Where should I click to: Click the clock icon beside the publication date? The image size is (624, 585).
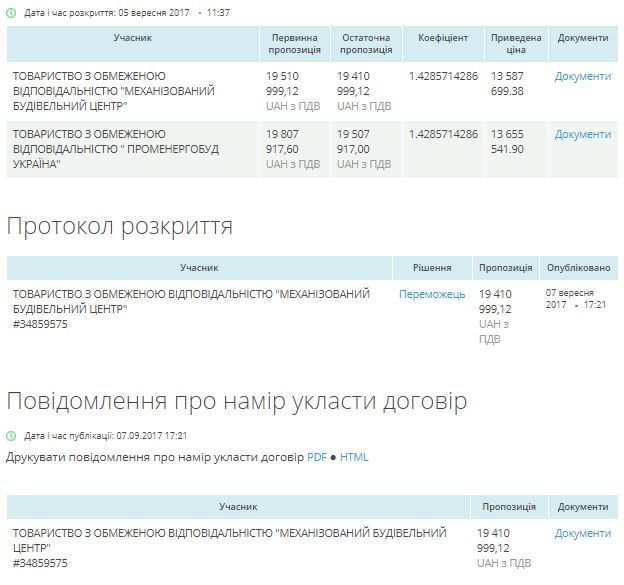point(11,436)
